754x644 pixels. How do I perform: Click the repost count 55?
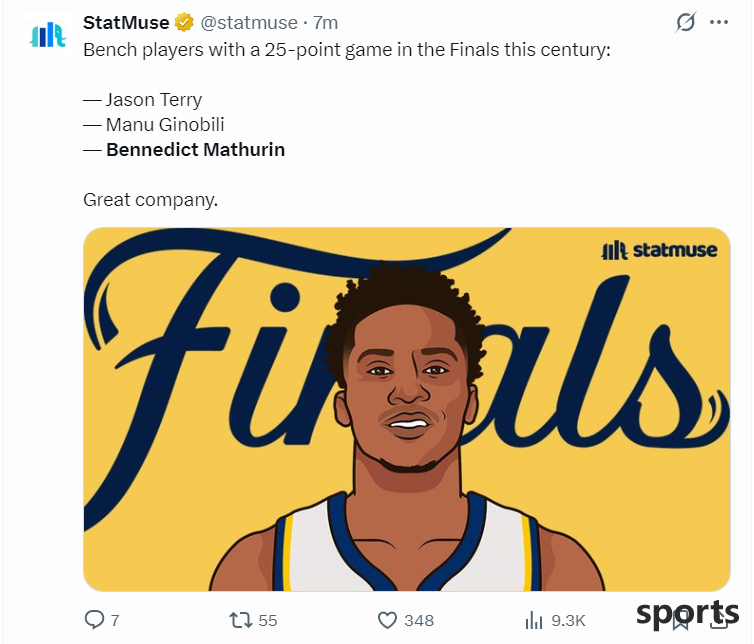click(268, 620)
